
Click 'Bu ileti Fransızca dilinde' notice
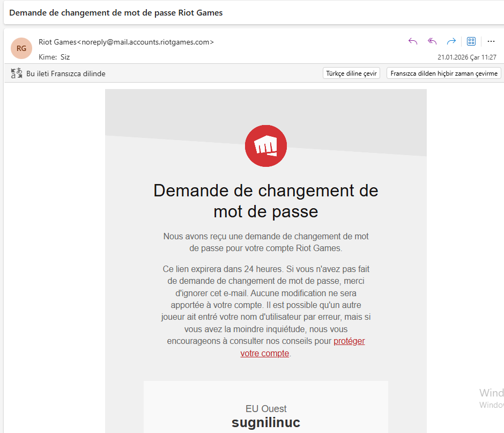pos(66,74)
